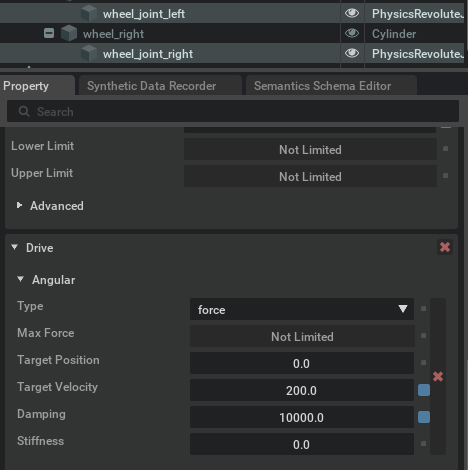The width and height of the screenshot is (468, 470).
Task: Click the wheel_joint_left cube icon
Action: [89, 13]
